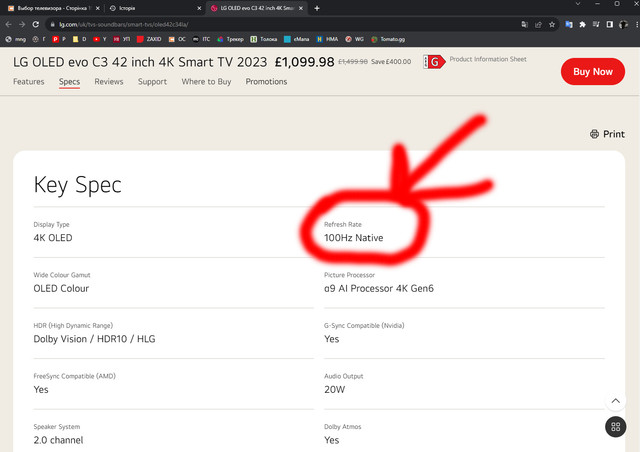Return to top with the up-arrow button
Image resolution: width=640 pixels, height=452 pixels.
pos(616,401)
